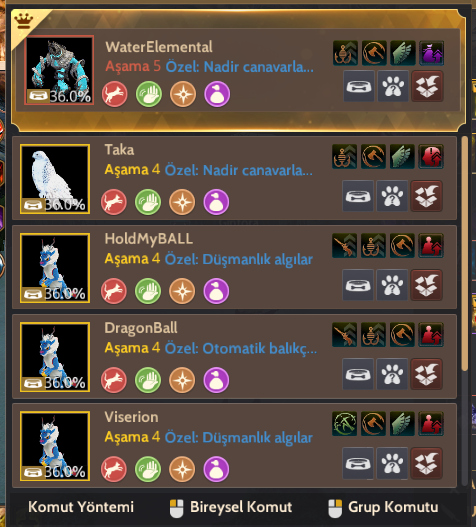Select the WaterElemental pet portrait
Screen dimensions: 476x527
tap(59, 70)
